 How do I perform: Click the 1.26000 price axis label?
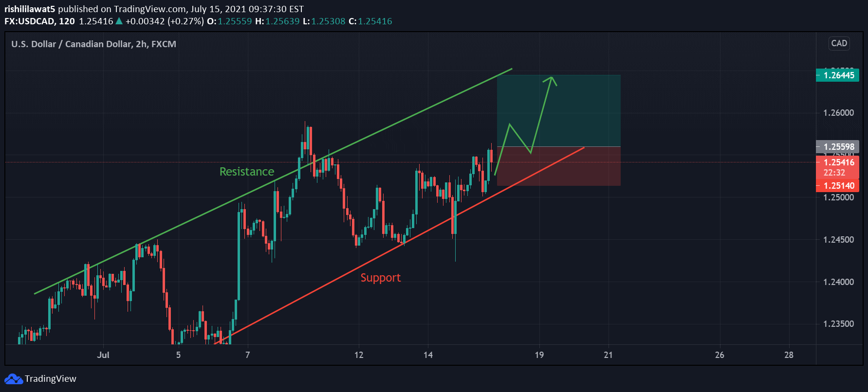838,113
